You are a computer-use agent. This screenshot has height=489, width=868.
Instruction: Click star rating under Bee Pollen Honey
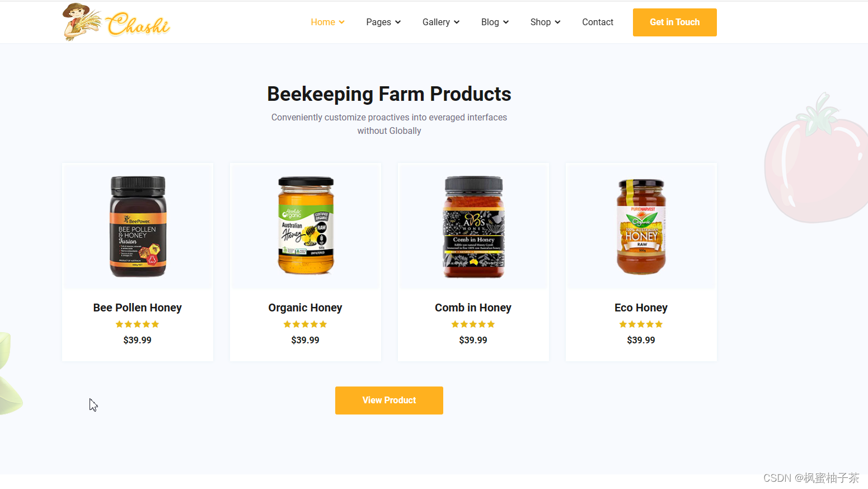[x=138, y=324]
